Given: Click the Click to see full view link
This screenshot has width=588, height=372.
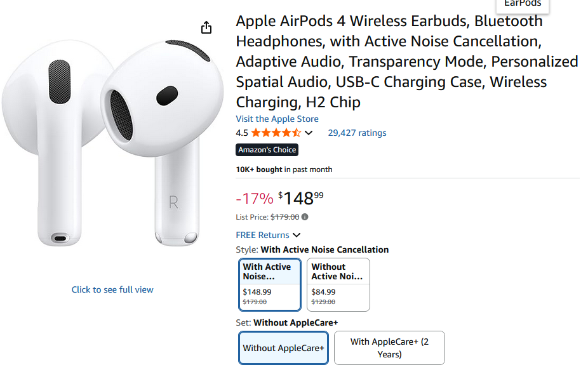Looking at the screenshot, I should pos(112,289).
